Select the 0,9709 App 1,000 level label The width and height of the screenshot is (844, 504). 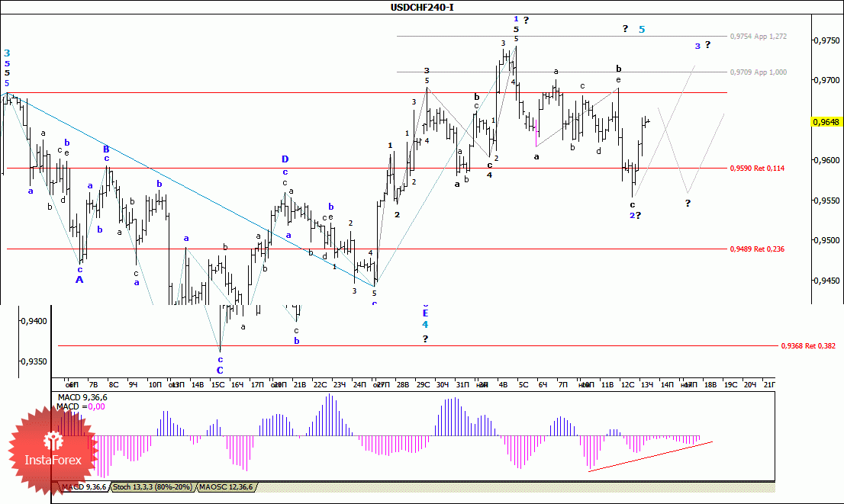[x=758, y=72]
